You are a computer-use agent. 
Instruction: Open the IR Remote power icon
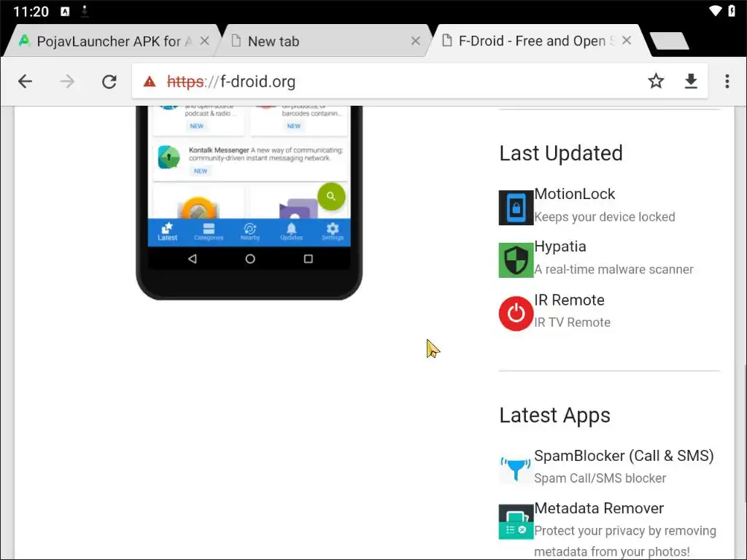point(516,314)
